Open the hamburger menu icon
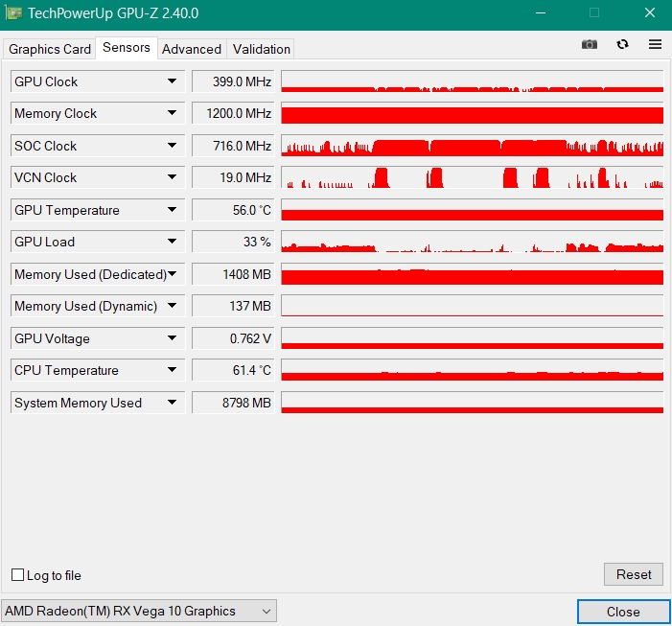The width and height of the screenshot is (672, 626). click(x=655, y=44)
